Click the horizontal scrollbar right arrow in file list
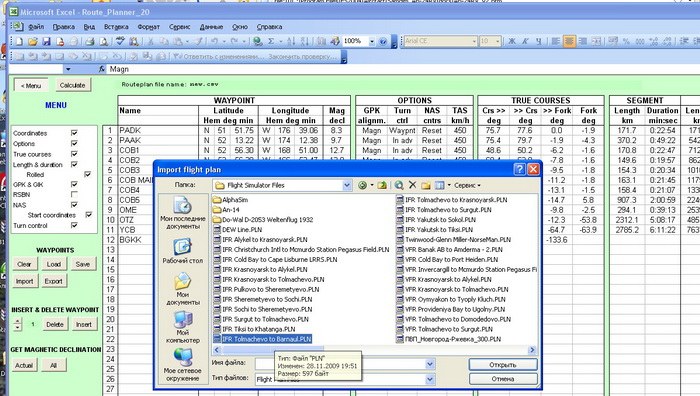 tap(532, 350)
